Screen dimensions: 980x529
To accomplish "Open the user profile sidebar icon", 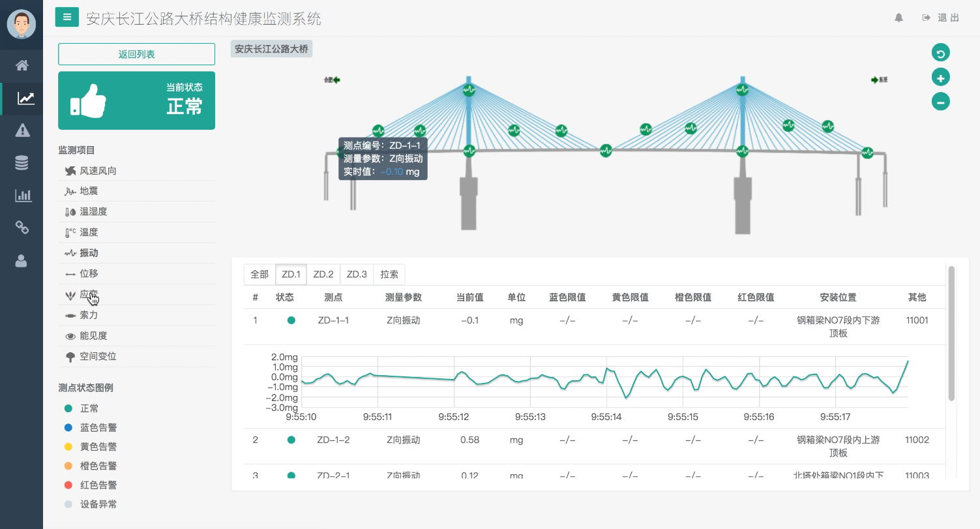I will [x=22, y=261].
